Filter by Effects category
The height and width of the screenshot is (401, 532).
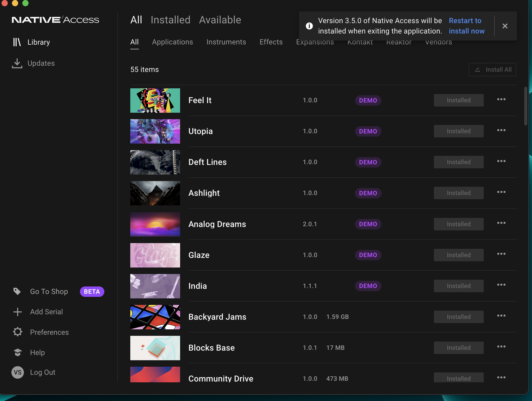(271, 42)
